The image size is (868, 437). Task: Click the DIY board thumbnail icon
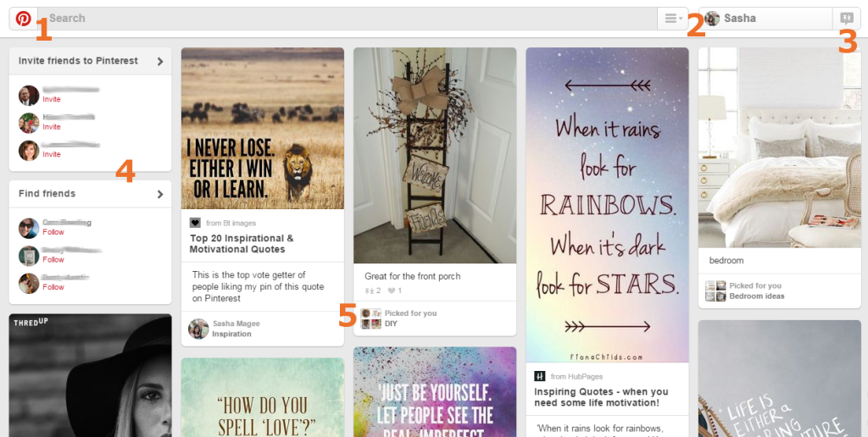click(x=371, y=318)
